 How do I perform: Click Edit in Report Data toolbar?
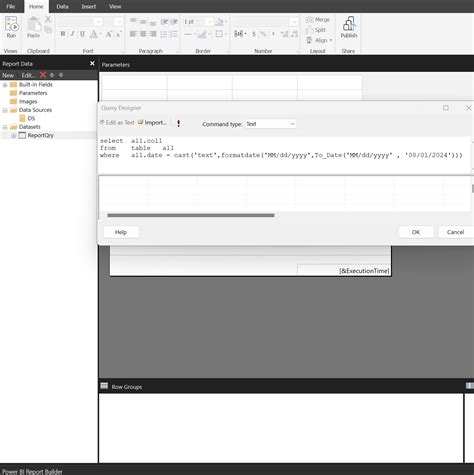(x=28, y=75)
